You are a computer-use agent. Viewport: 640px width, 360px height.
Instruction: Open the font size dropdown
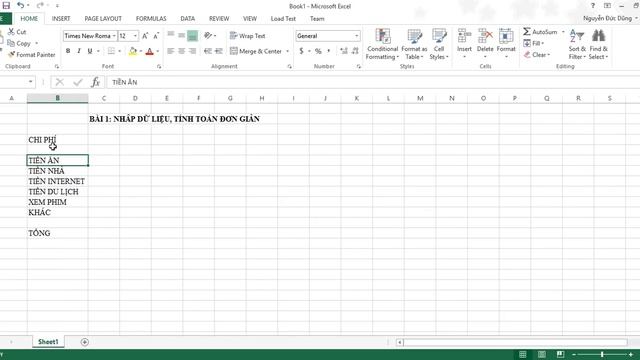click(135, 36)
